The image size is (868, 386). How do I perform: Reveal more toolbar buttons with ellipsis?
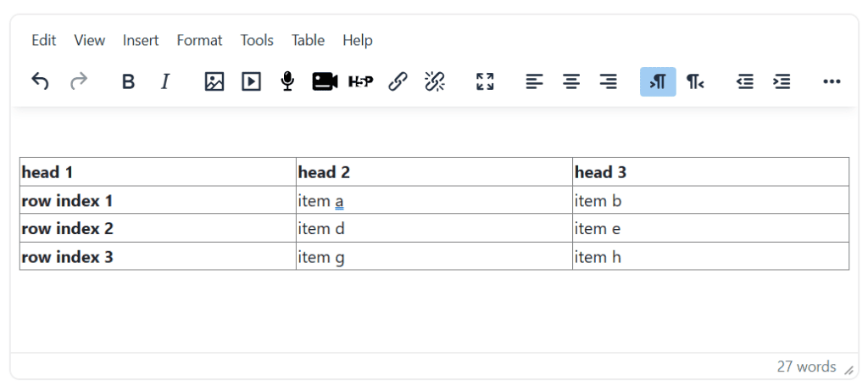[x=832, y=81]
